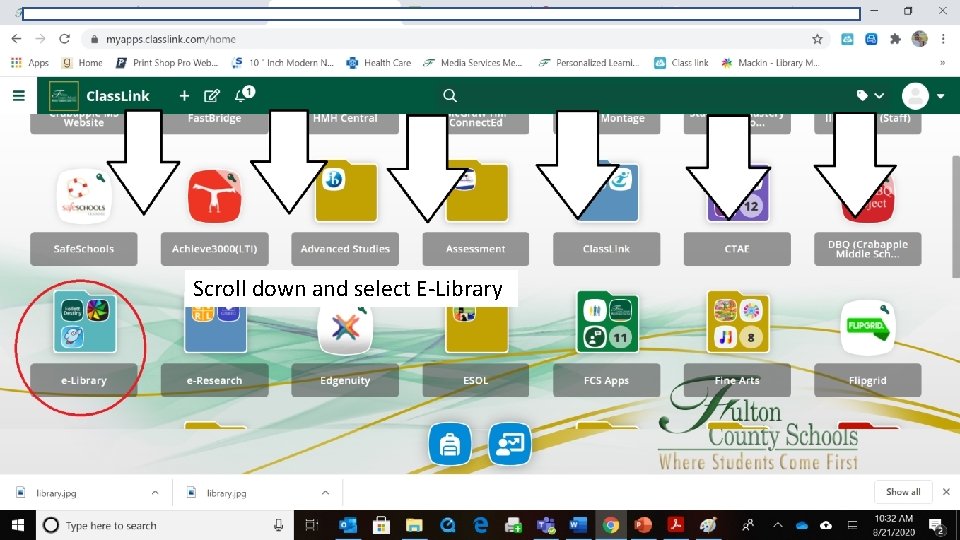
Task: Open the e-Research folder icon
Action: pos(215,328)
